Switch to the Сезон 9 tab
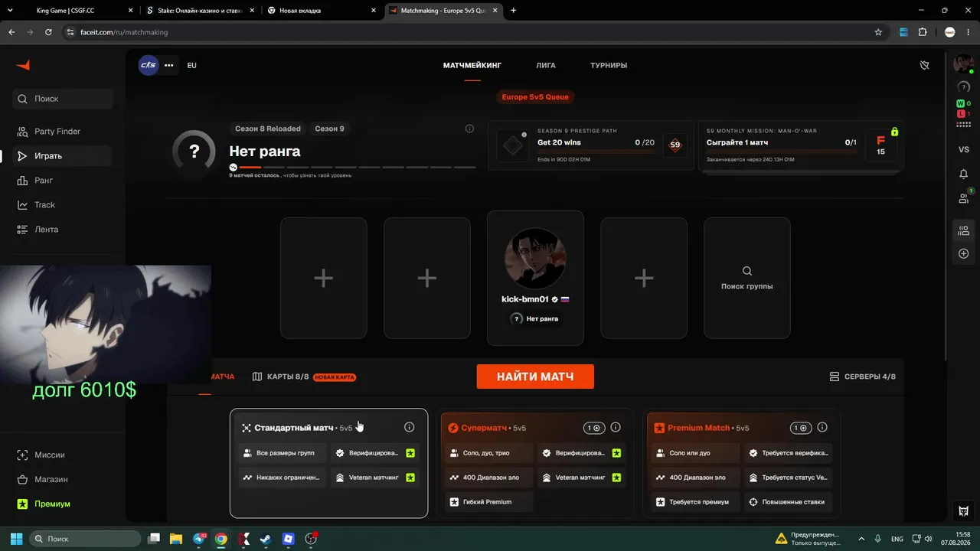This screenshot has width=980, height=551. coord(330,129)
